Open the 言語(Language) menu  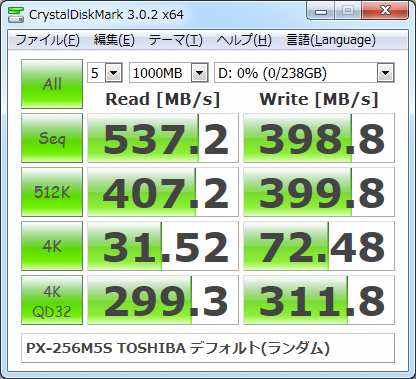331,40
